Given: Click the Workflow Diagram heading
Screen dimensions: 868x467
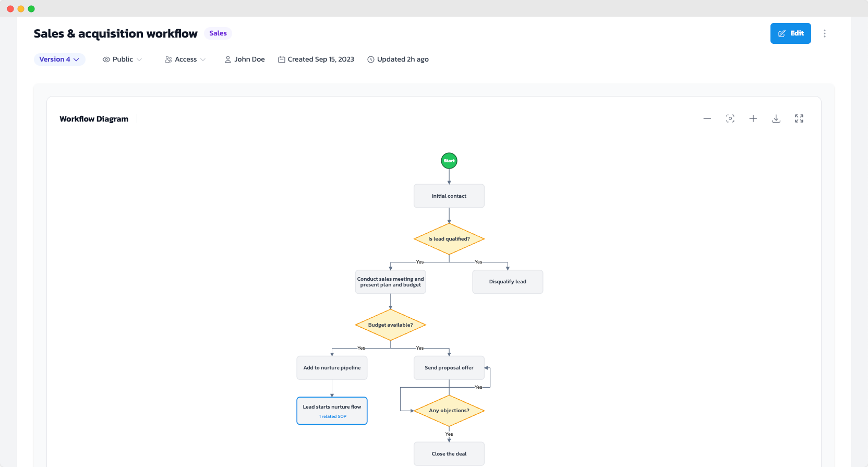Looking at the screenshot, I should pos(94,119).
